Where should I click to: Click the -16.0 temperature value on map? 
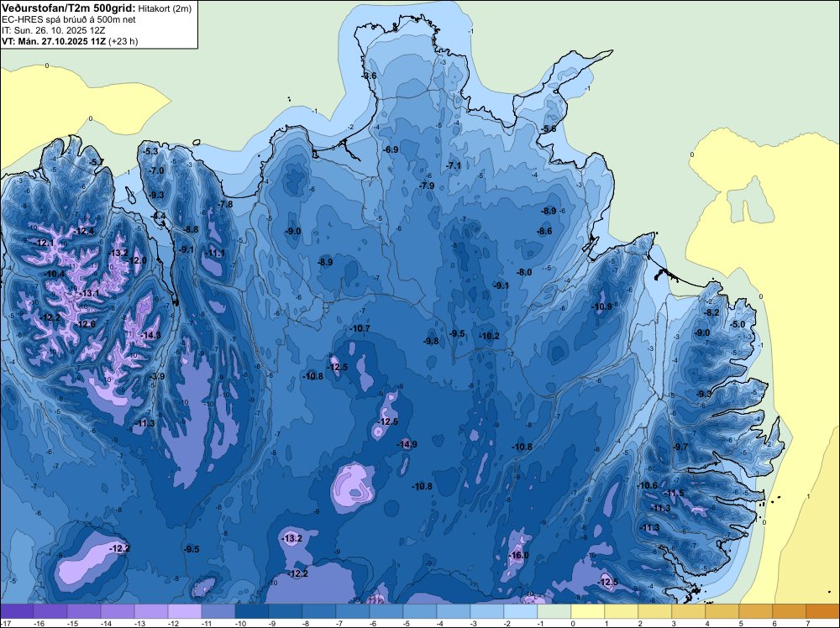click(x=518, y=555)
